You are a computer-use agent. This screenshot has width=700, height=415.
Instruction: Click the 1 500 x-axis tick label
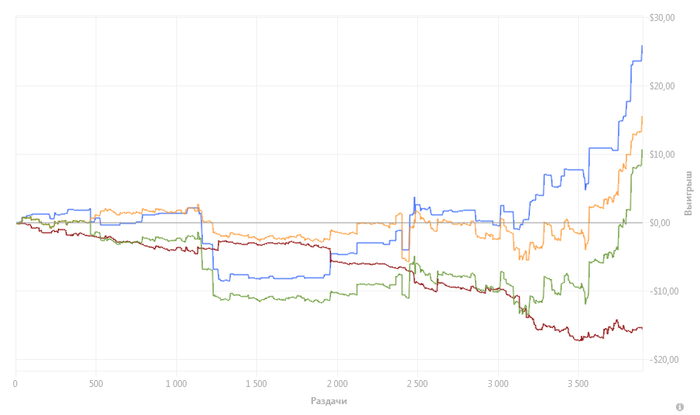point(256,384)
